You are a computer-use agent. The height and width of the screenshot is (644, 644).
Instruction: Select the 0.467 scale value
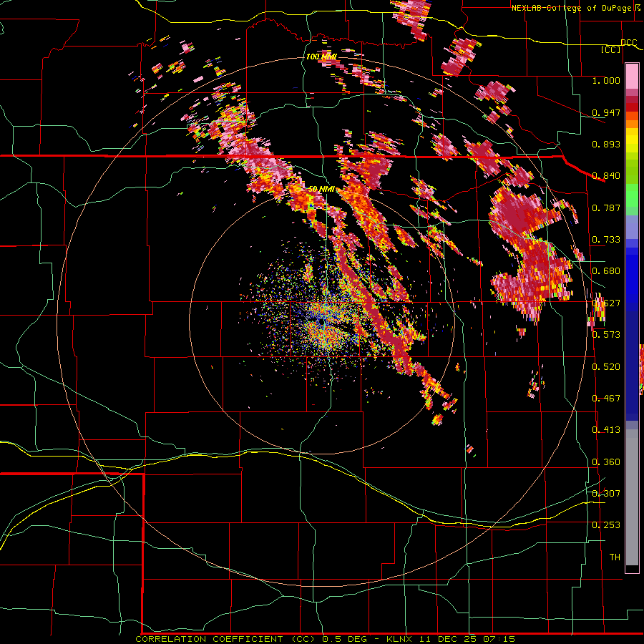pyautogui.click(x=606, y=398)
